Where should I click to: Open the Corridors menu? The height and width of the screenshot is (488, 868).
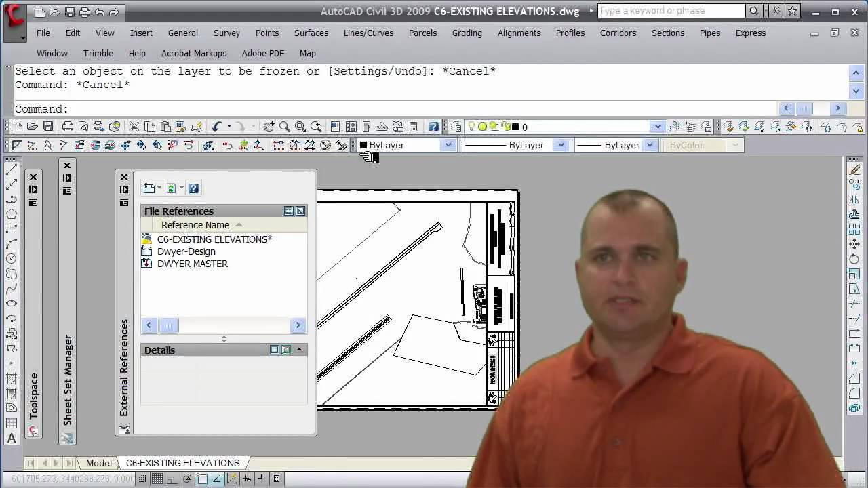[x=618, y=33]
